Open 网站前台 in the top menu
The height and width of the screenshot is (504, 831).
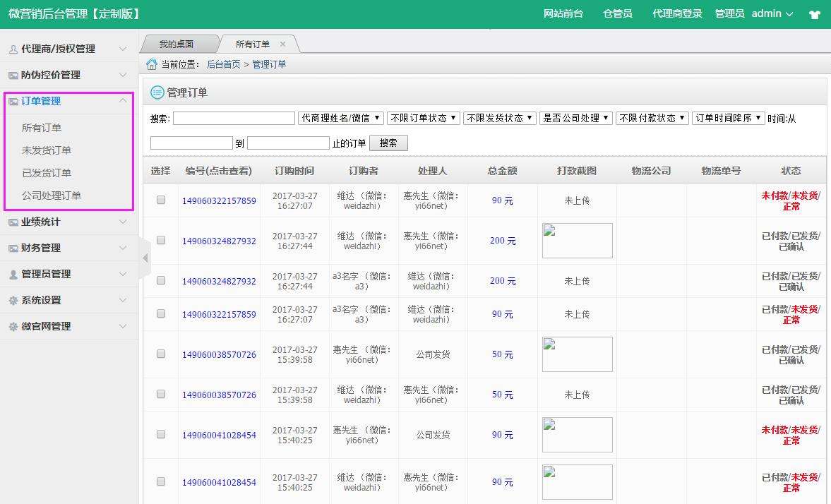click(563, 13)
